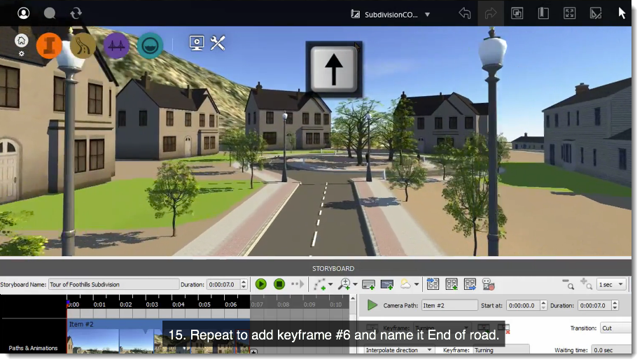
Task: Click the record video camera icon
Action: [x=489, y=284]
